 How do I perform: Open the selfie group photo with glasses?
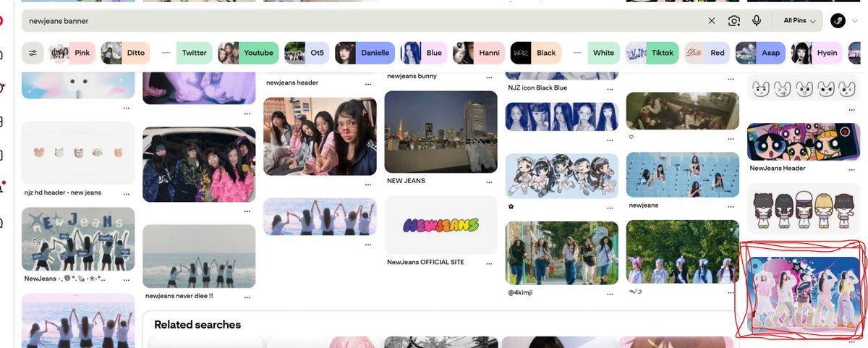click(320, 136)
